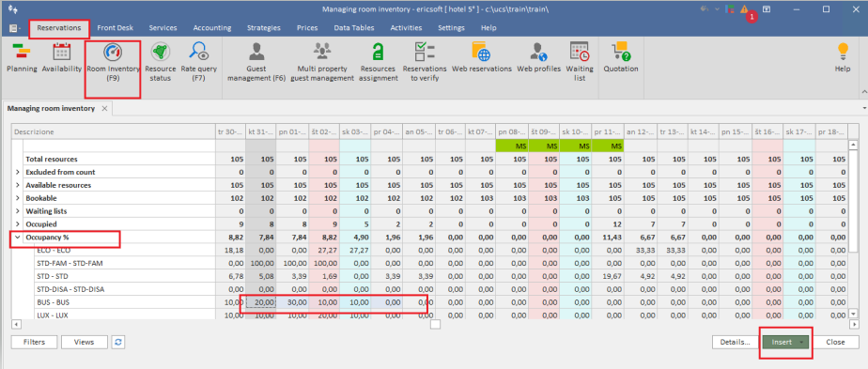Open Resource status

click(160, 63)
